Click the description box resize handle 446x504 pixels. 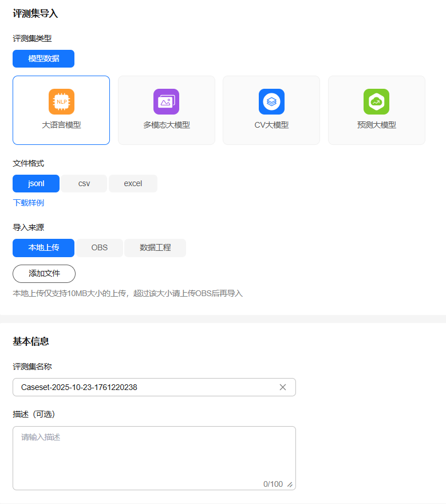(290, 485)
